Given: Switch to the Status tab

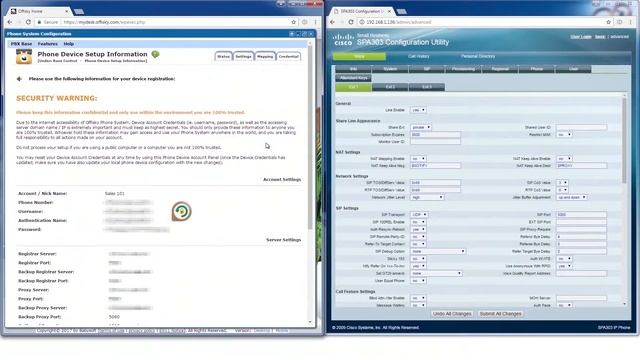Looking at the screenshot, I should [x=223, y=56].
